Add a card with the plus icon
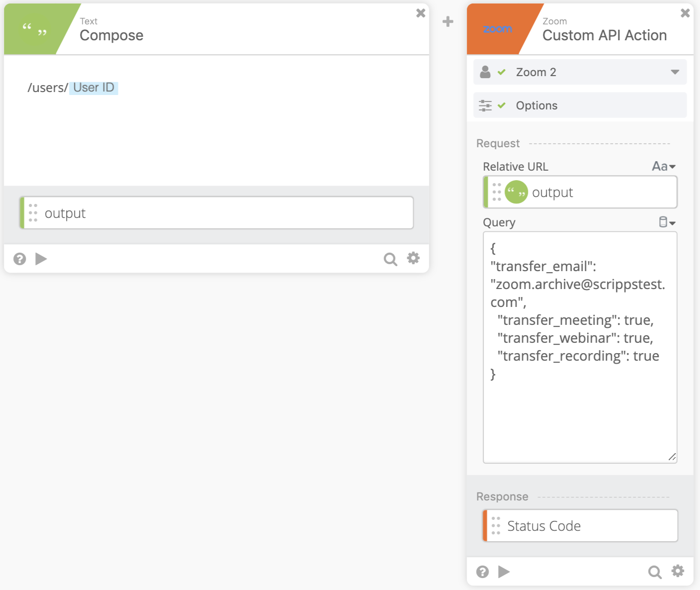This screenshot has height=590, width=700. tap(448, 21)
